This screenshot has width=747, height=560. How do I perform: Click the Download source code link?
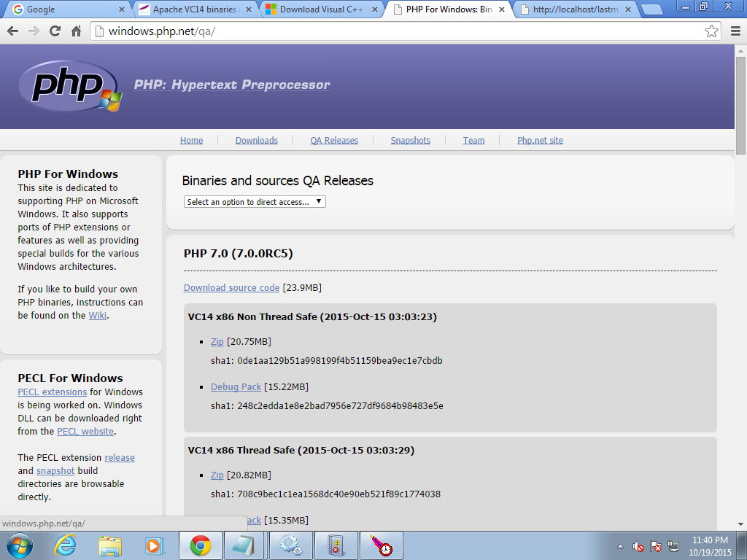coord(231,287)
